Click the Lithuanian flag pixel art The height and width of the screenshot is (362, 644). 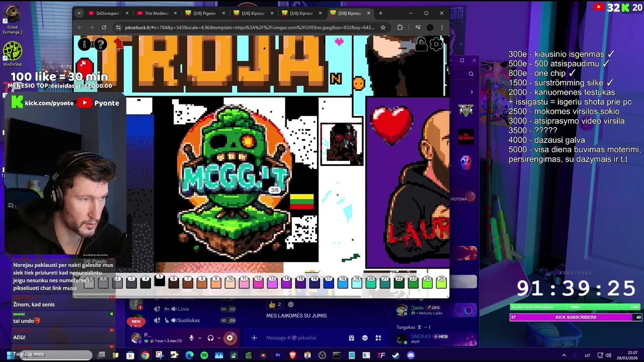pos(302,201)
